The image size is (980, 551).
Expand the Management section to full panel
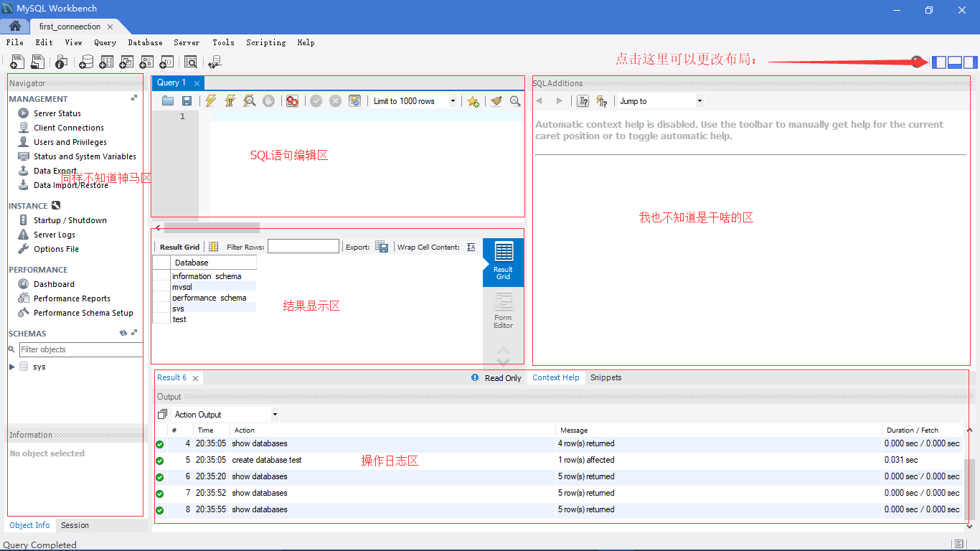pos(134,98)
